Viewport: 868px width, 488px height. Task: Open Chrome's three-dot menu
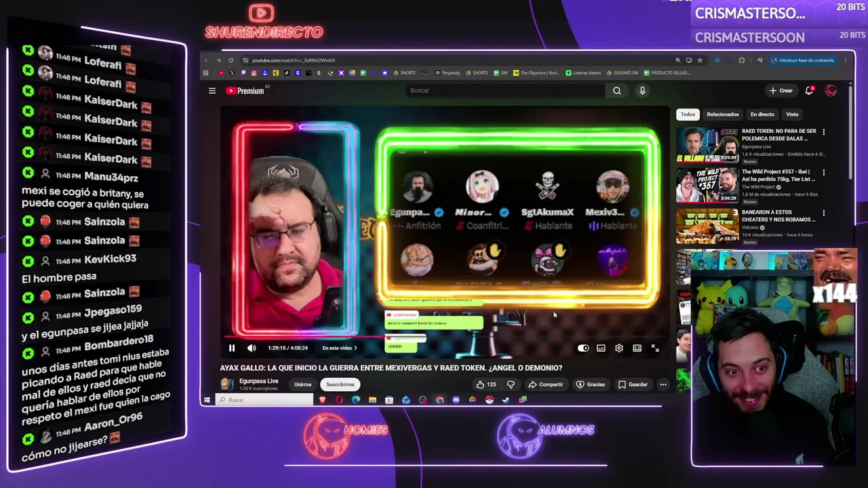coord(846,60)
